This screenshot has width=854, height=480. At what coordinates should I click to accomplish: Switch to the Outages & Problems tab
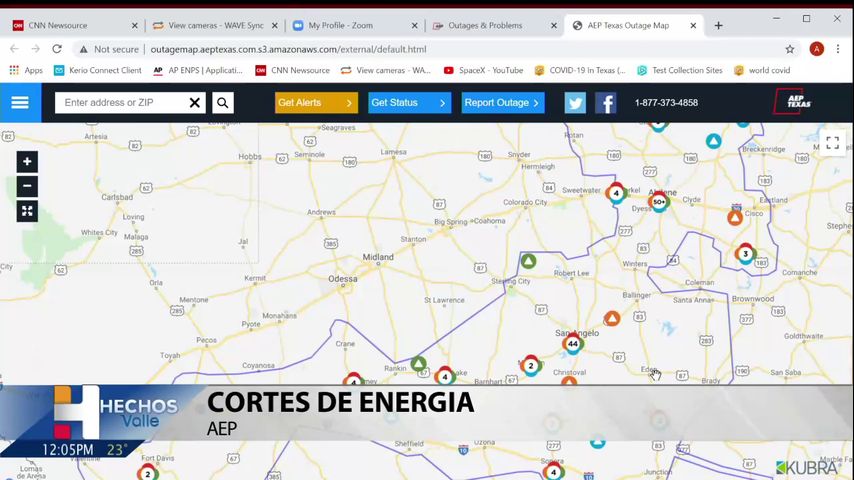pos(489,25)
